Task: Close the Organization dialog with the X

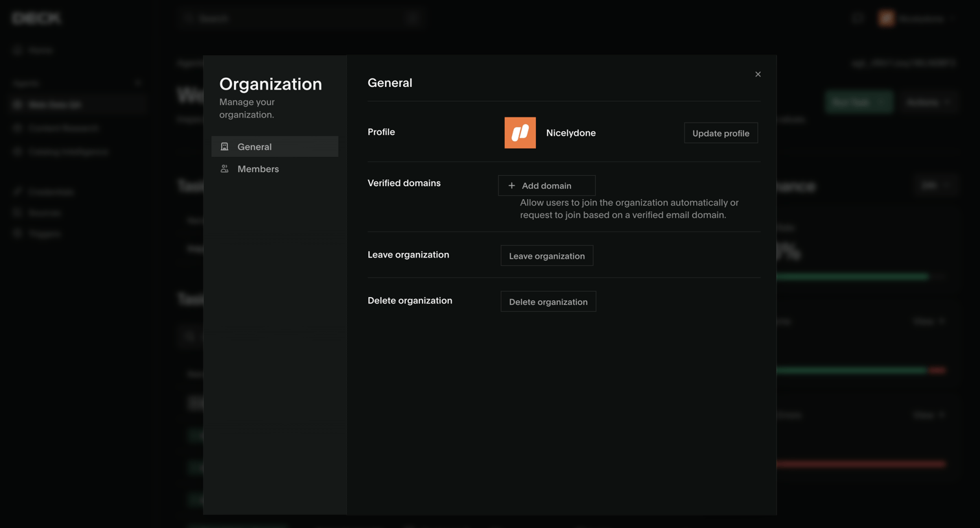Action: tap(758, 74)
